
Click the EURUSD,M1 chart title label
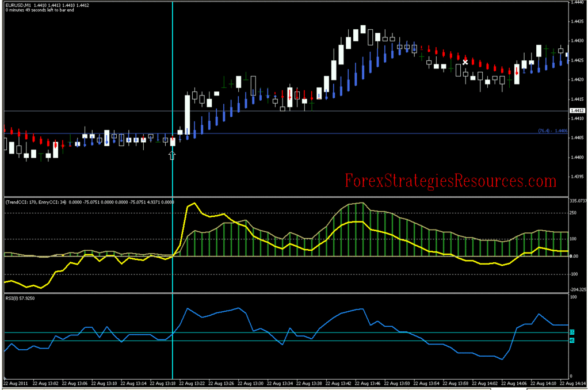point(17,5)
